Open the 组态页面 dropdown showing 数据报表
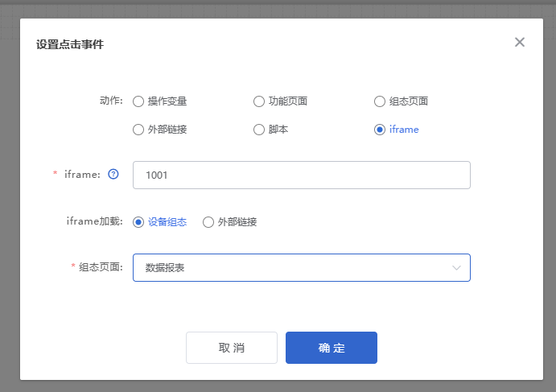 click(302, 267)
